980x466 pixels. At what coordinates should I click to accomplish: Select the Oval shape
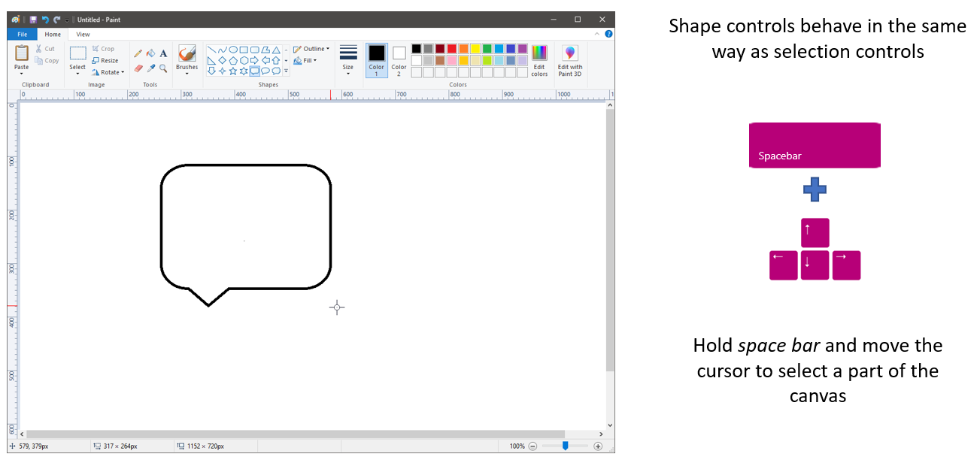click(x=233, y=50)
